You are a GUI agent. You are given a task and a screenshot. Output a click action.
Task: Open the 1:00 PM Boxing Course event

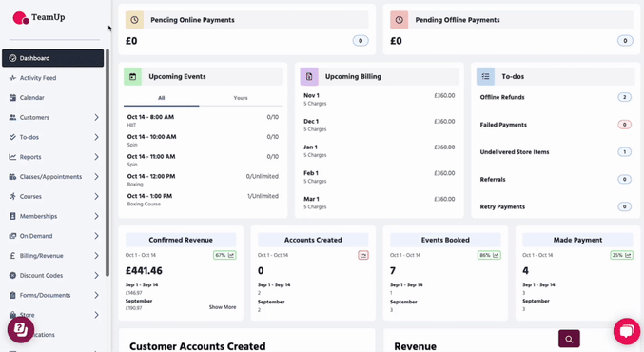coord(203,199)
